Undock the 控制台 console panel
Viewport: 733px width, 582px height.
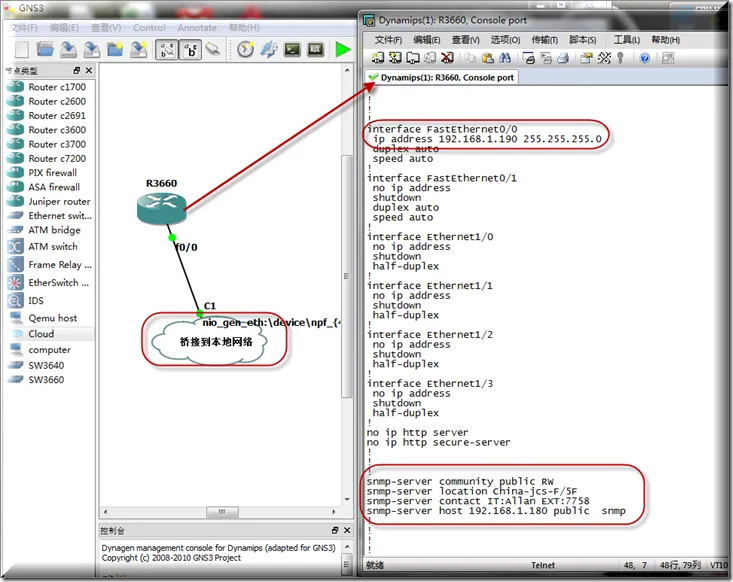(335, 530)
